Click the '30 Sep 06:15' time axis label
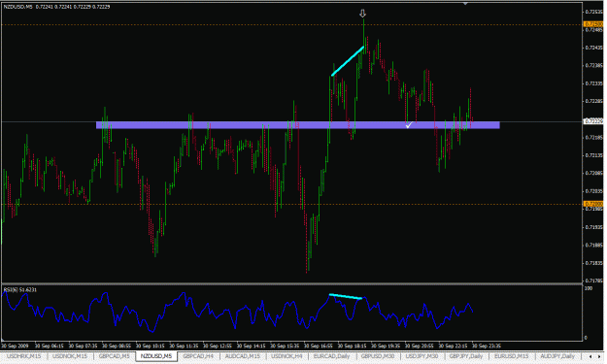 tap(50, 347)
